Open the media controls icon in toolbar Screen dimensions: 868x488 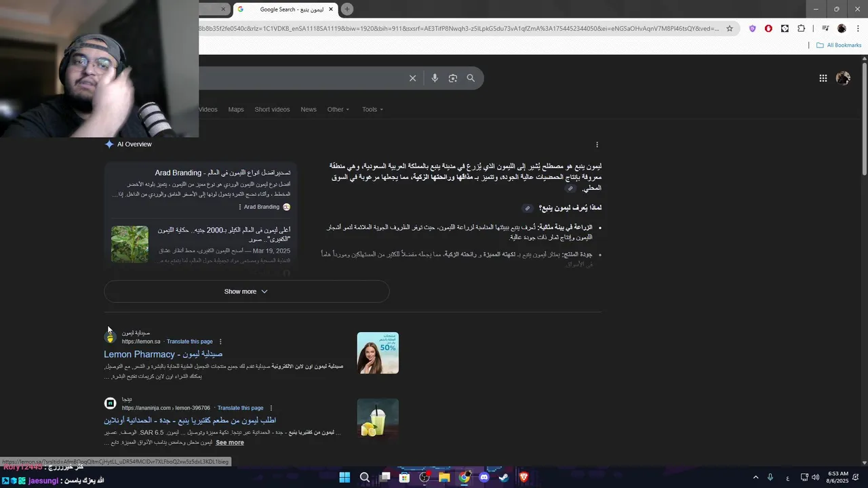tap(825, 28)
